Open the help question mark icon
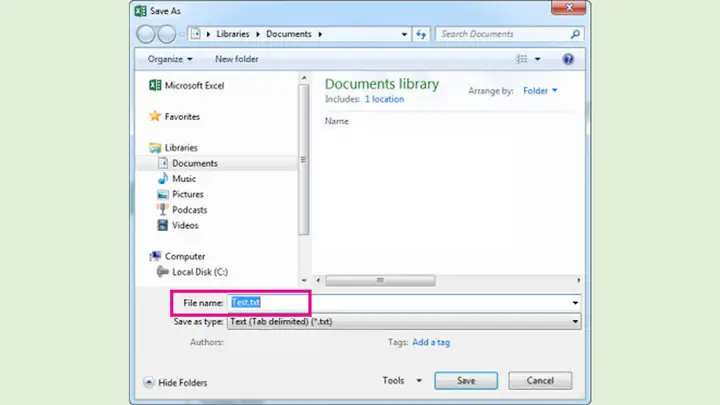This screenshot has height=405, width=720. pos(568,59)
